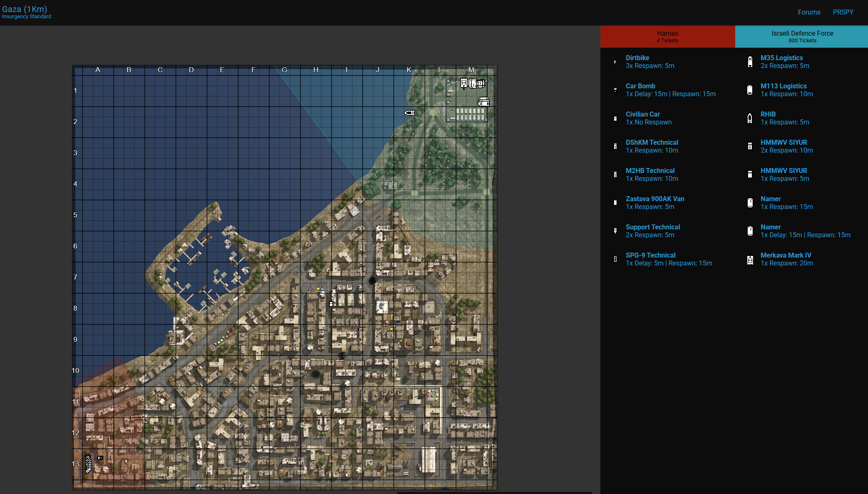Screen dimensions: 868x494
Task: Click the RHIB icon in IDF list
Action: (750, 119)
